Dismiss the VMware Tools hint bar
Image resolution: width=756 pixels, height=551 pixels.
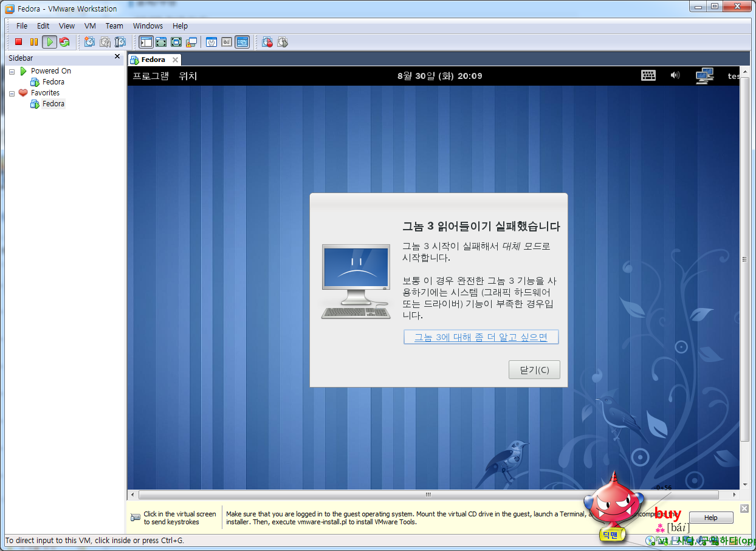744,508
